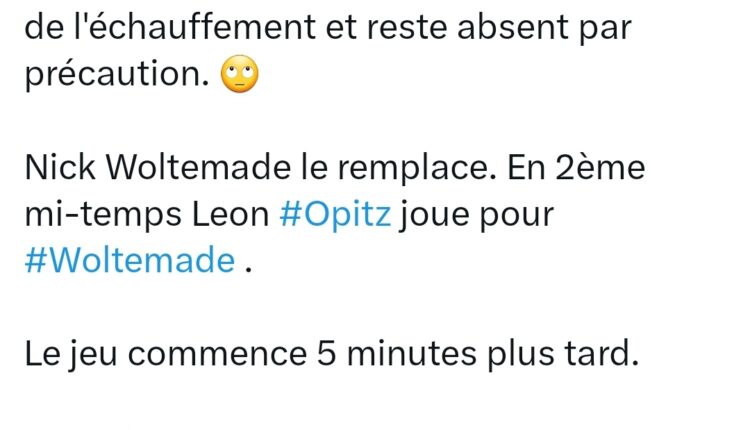The height and width of the screenshot is (430, 750).
Task: Click the word 'commence' in the last sentence
Action: pos(217,355)
